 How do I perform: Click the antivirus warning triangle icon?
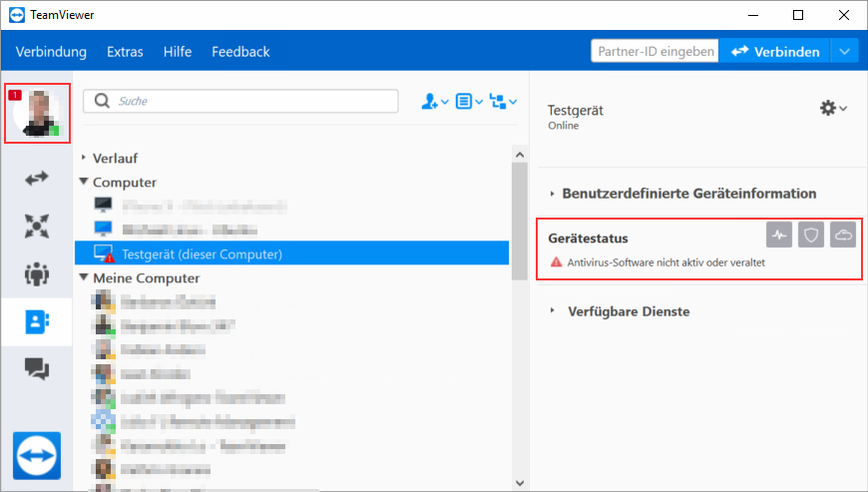click(557, 262)
